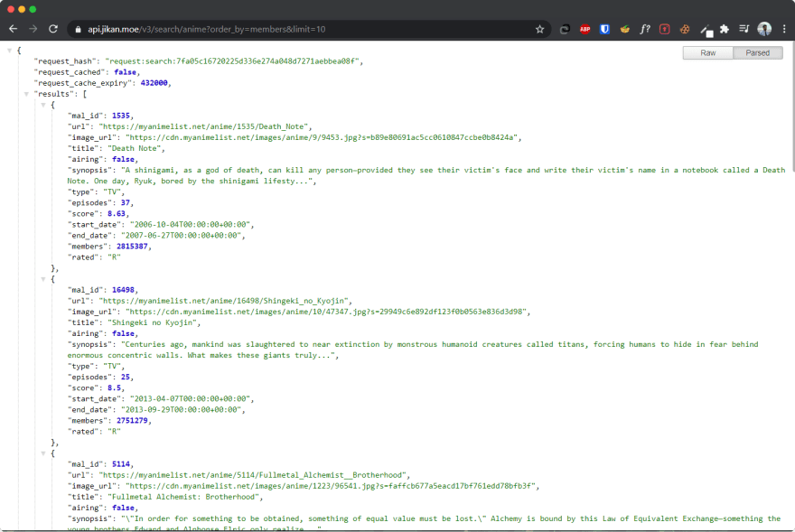Open the red square arrow extension
The width and height of the screenshot is (795, 532).
click(665, 30)
